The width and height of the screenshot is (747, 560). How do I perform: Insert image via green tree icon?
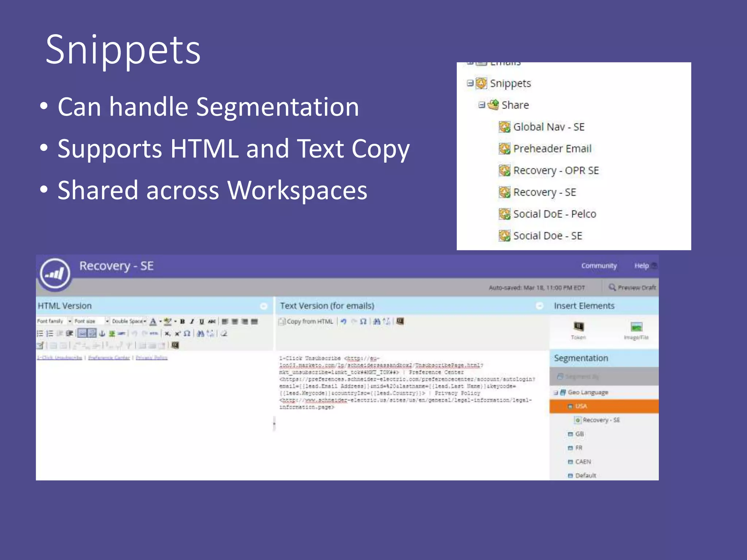pos(112,333)
